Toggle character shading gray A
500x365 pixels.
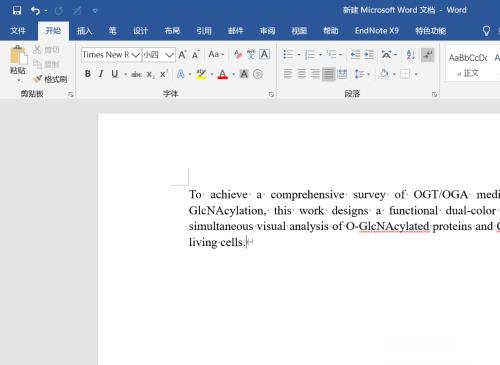click(x=244, y=74)
